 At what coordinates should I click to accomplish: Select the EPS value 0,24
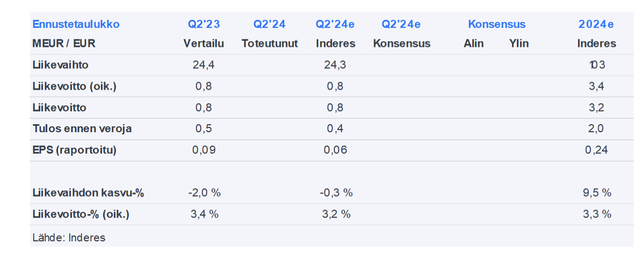596,150
